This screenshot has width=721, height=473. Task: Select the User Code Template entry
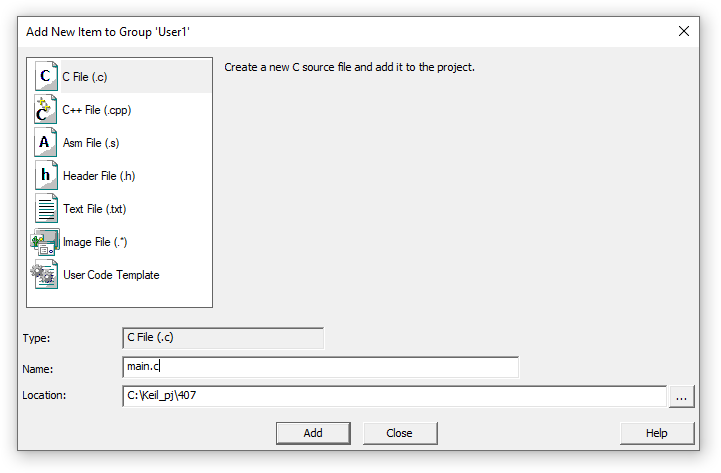pyautogui.click(x=111, y=275)
